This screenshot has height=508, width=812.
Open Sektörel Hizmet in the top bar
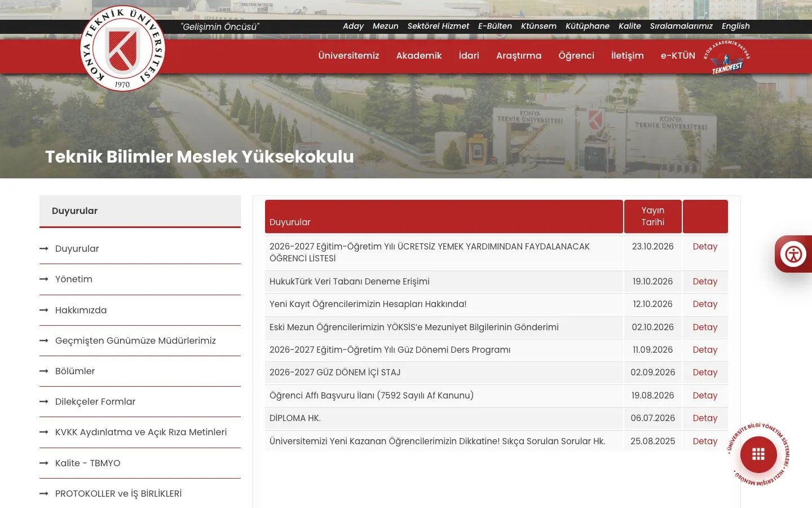[x=438, y=26]
